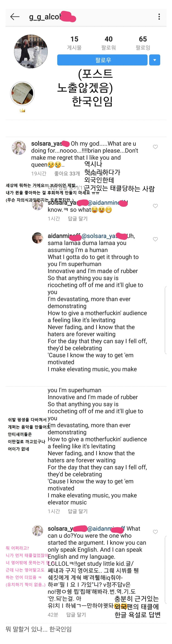Image resolution: width=172 pixels, height=644 pixels.
Task: View the 좋아요 33개 likes list
Action: 67,174
